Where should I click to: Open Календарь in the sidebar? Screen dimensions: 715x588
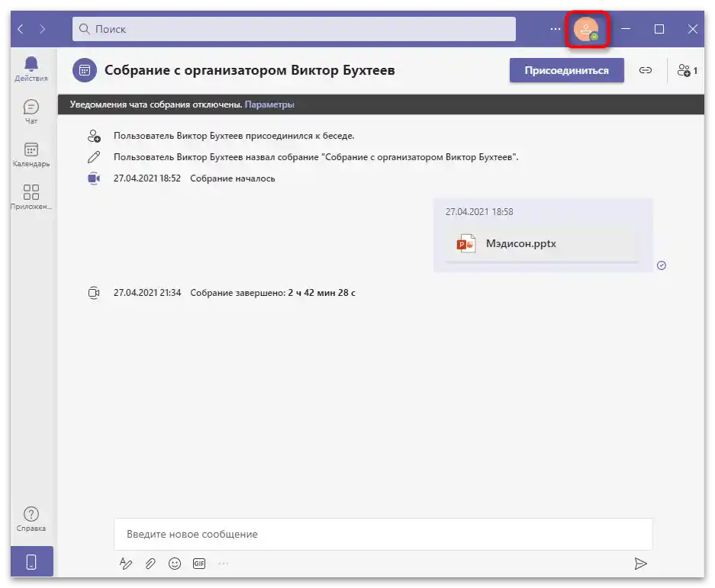pos(31,155)
